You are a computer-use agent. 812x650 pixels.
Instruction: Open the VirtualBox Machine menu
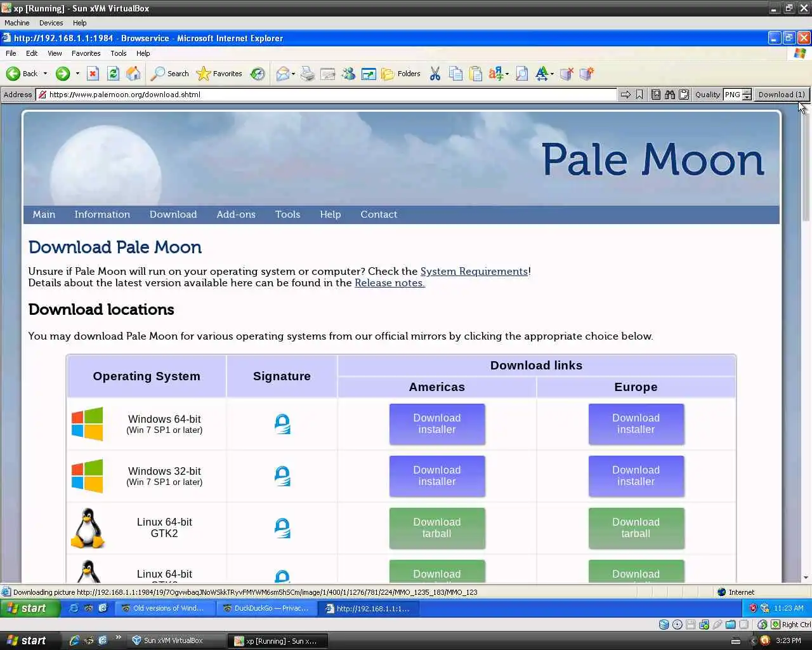[x=17, y=23]
